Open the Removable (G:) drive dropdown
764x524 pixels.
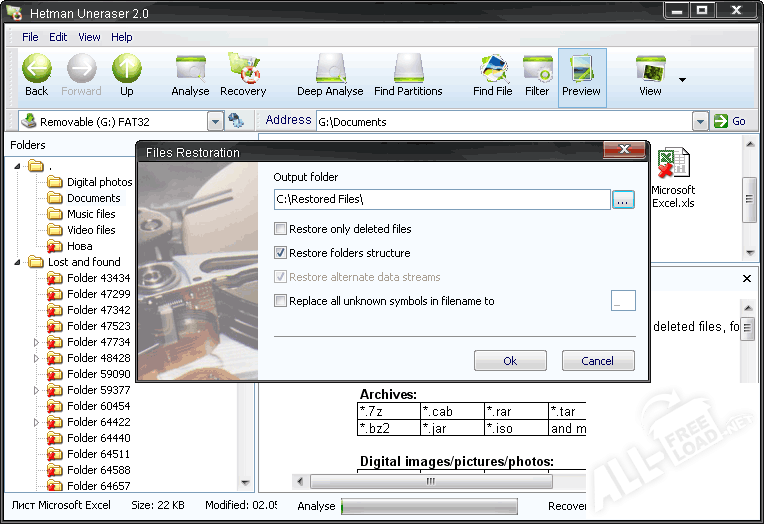pos(215,121)
